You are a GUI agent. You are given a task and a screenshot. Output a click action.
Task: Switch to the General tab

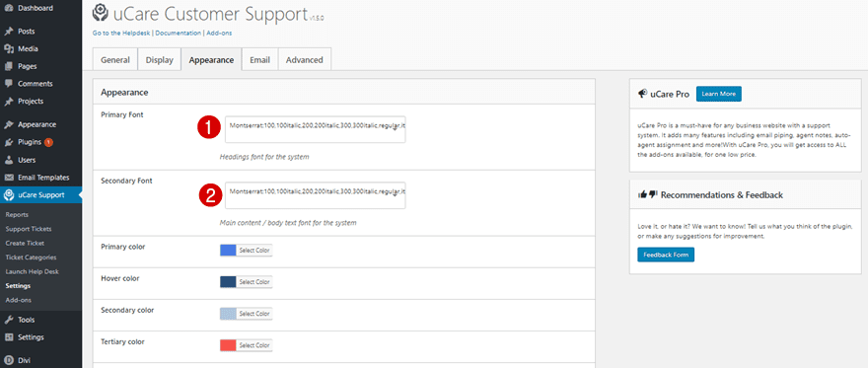point(115,60)
